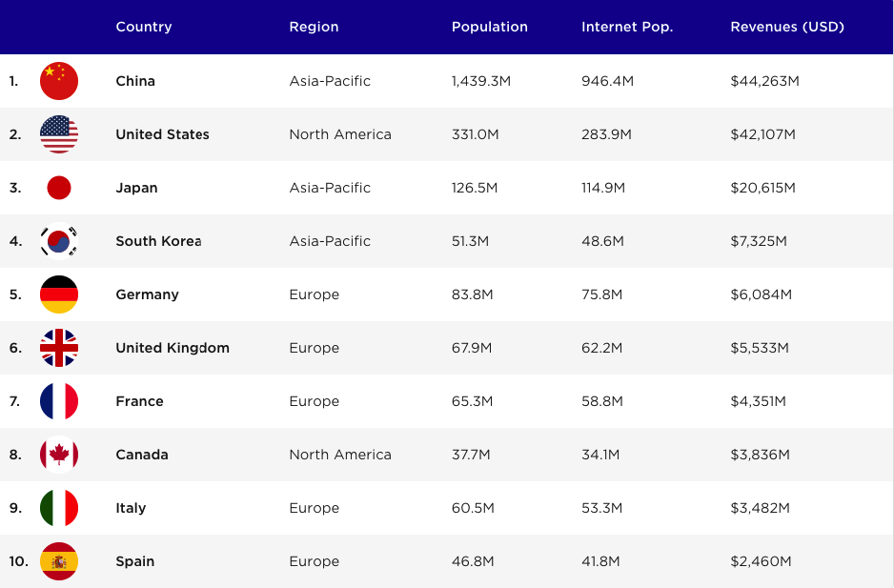The image size is (894, 588).
Task: Click the Spain flag icon
Action: pyautogui.click(x=59, y=561)
